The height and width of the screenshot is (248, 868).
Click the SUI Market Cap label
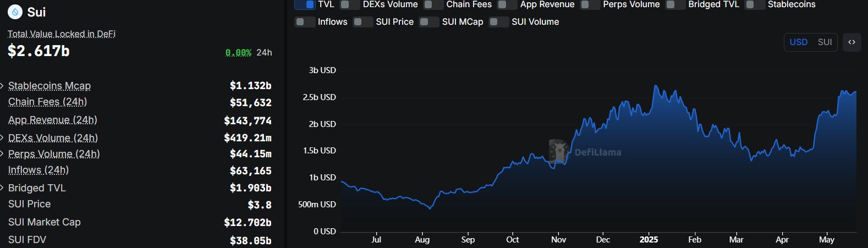pyautogui.click(x=45, y=222)
